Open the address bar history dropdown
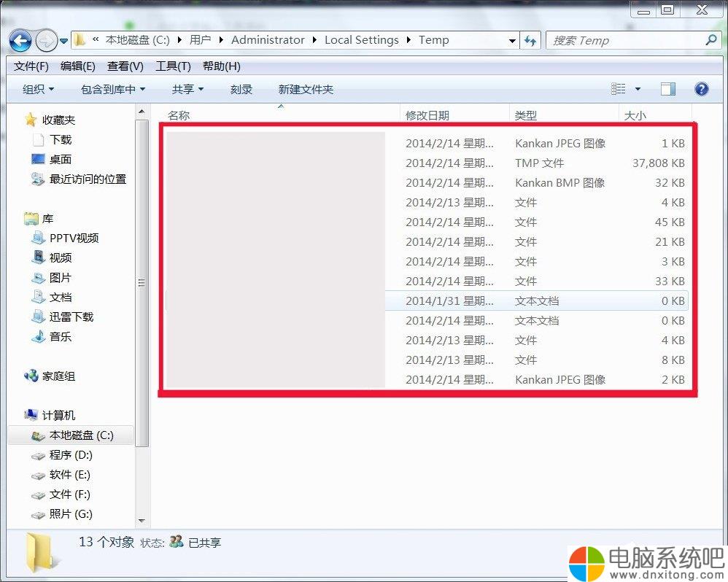The image size is (728, 582). pyautogui.click(x=512, y=41)
